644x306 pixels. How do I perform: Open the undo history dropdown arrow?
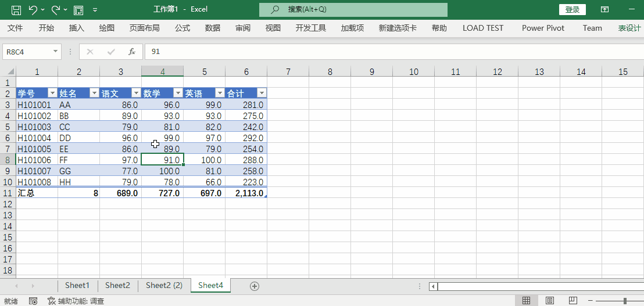coord(42,10)
